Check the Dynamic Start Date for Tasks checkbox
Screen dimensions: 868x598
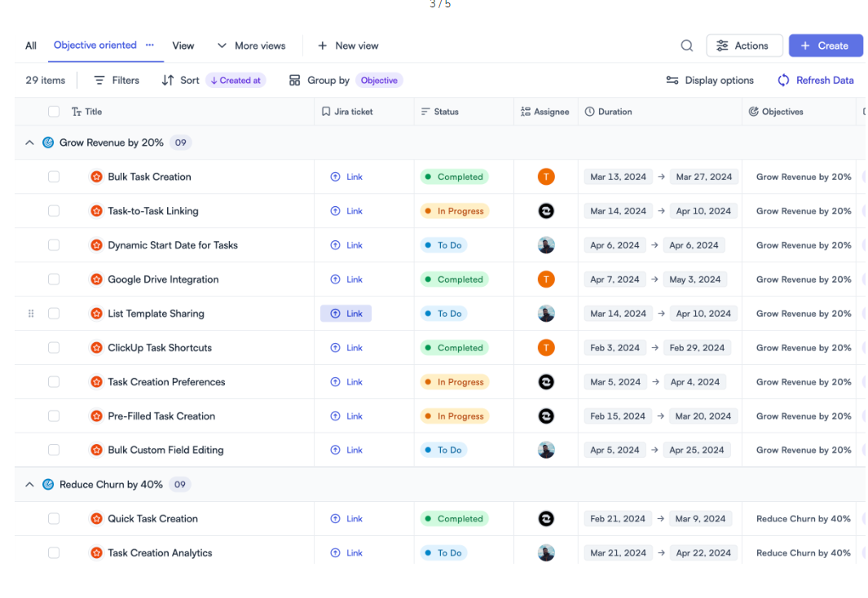point(54,245)
